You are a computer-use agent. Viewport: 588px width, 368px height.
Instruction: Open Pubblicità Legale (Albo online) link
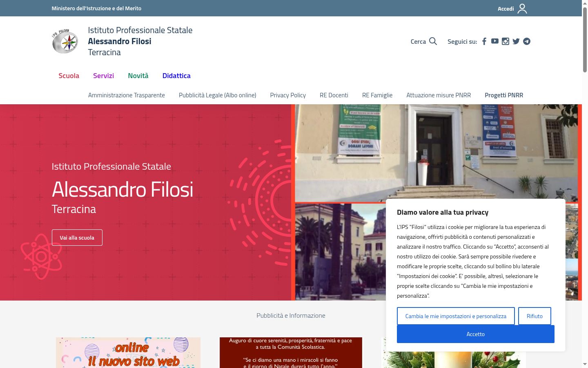pyautogui.click(x=218, y=95)
